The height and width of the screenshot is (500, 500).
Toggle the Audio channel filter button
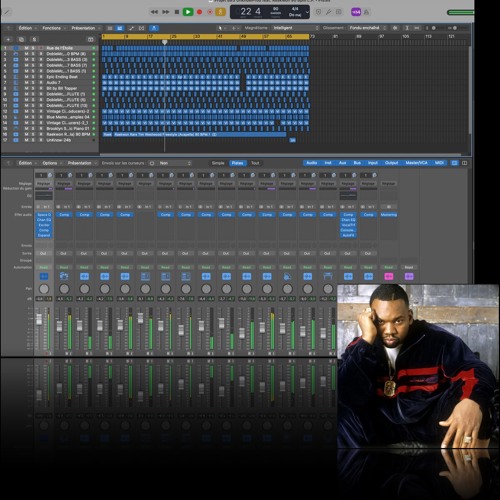point(312,163)
